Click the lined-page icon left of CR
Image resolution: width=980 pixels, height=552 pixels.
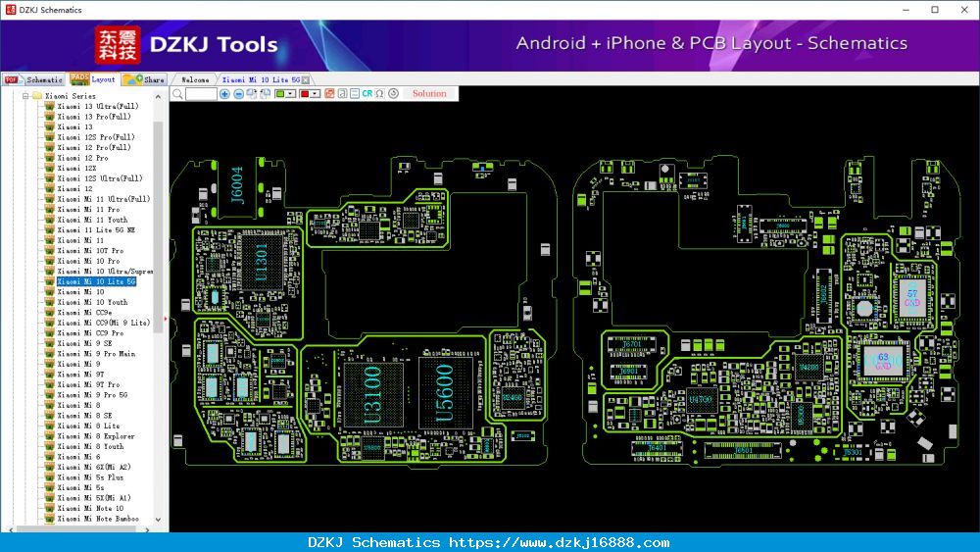(355, 94)
